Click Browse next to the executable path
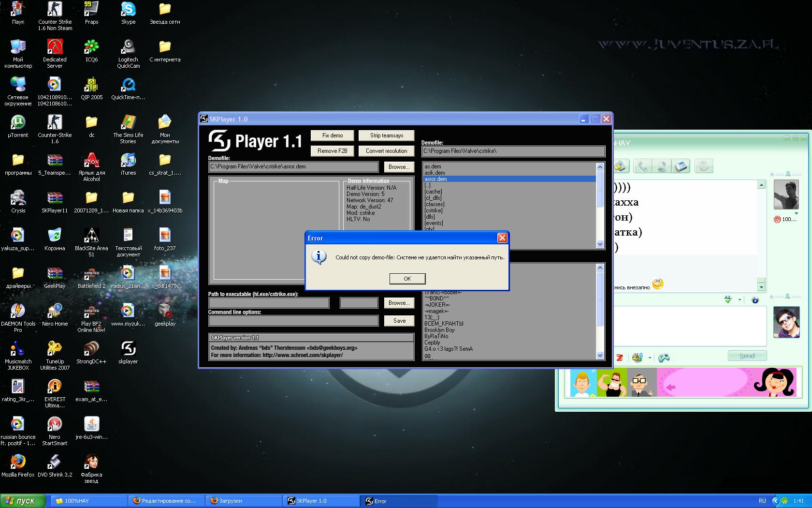The width and height of the screenshot is (812, 508). click(399, 303)
